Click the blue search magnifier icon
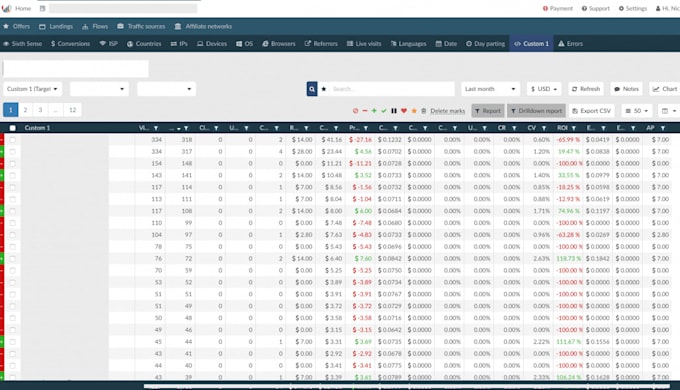680x390 pixels. 312,89
